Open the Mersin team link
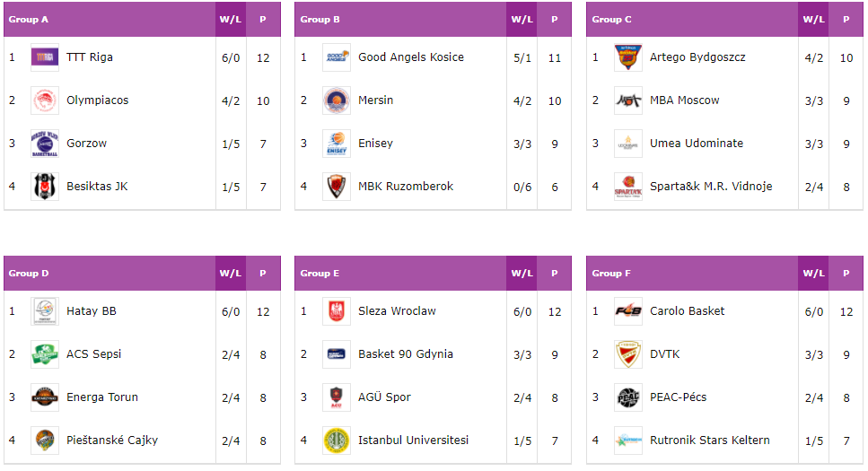868x471 pixels. (x=376, y=100)
